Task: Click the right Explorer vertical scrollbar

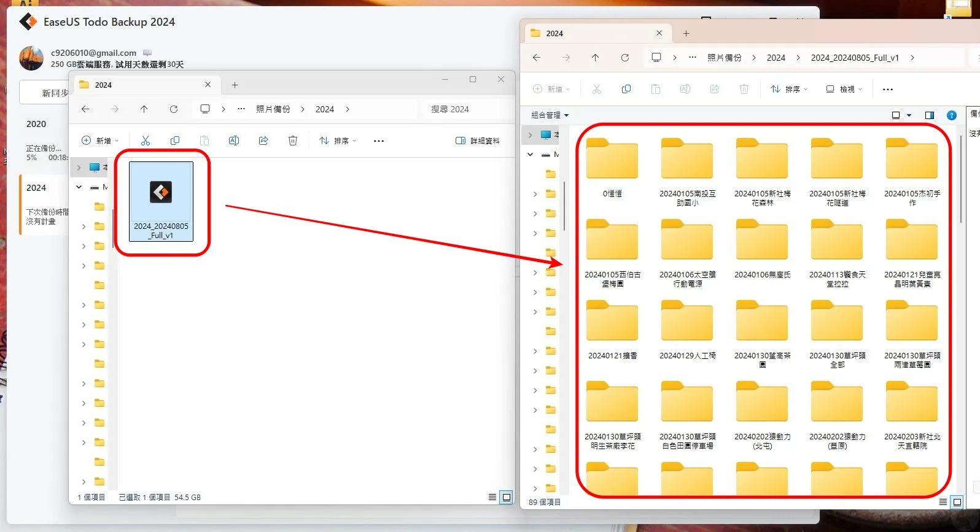Action: pos(961,178)
